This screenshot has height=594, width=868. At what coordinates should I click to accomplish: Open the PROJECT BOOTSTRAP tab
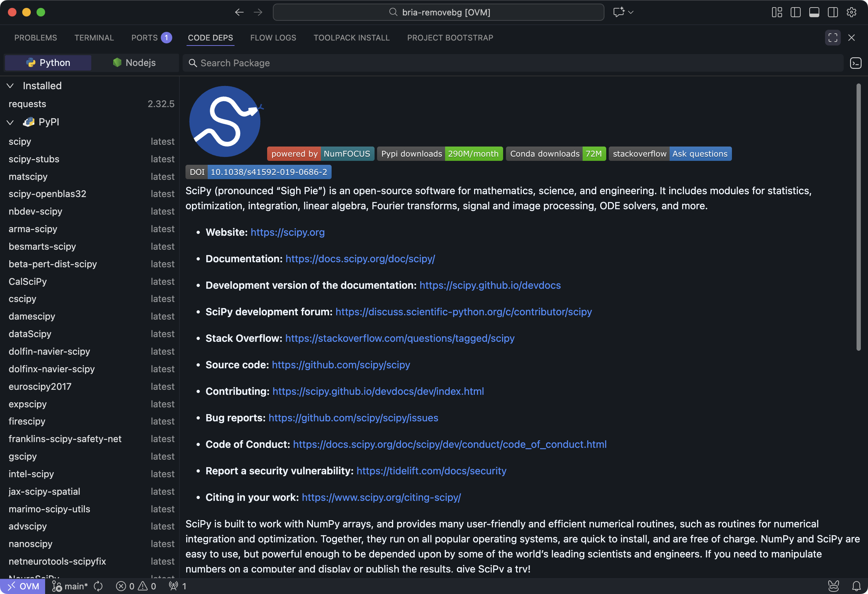click(x=450, y=37)
